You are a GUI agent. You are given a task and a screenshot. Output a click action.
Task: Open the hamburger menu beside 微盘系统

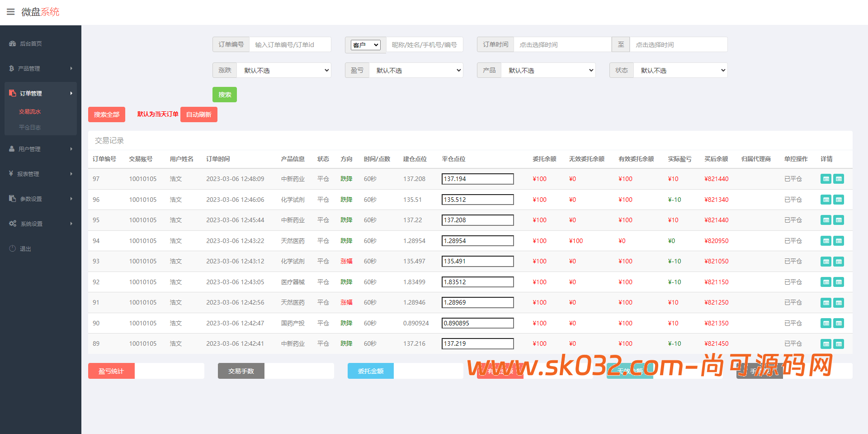tap(10, 12)
